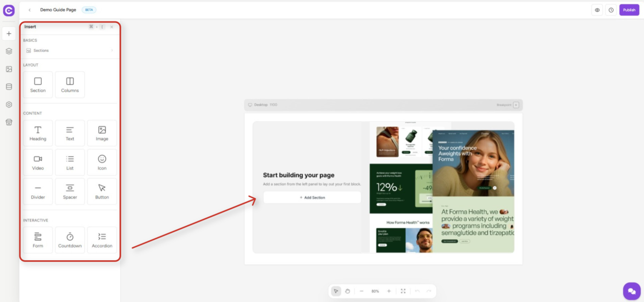Add a new breakpoint

point(516,105)
